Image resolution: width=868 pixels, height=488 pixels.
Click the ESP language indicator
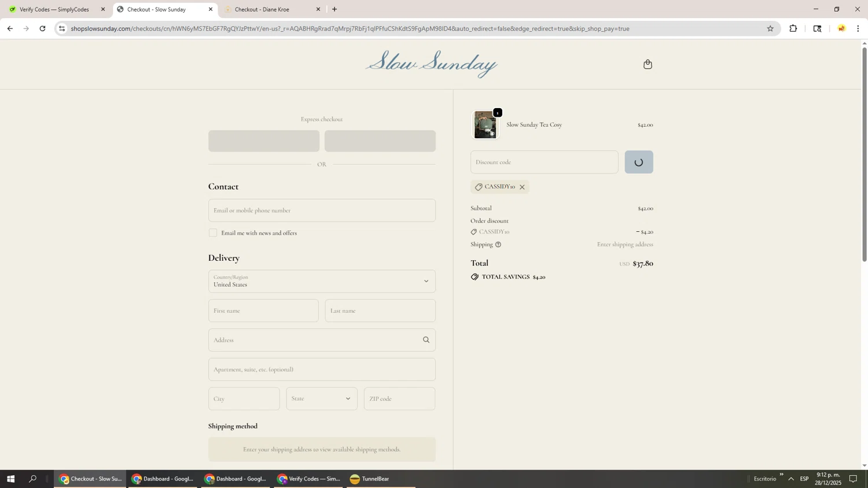click(x=804, y=479)
